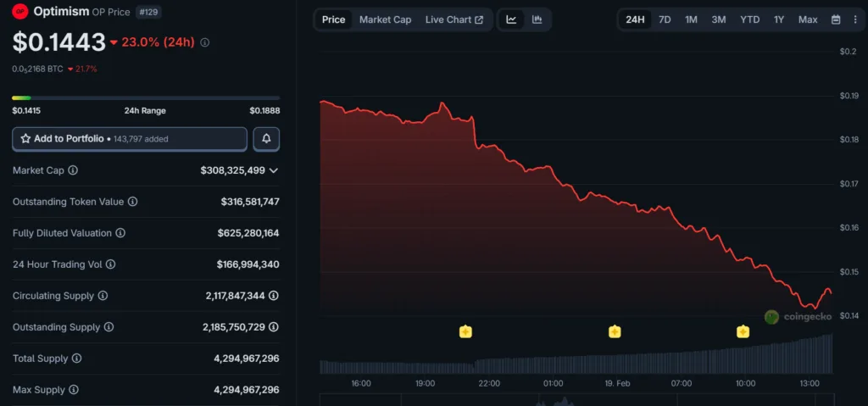This screenshot has height=406, width=868.
Task: Click the Total Supply 4,294,967,296 value
Action: pyautogui.click(x=247, y=359)
